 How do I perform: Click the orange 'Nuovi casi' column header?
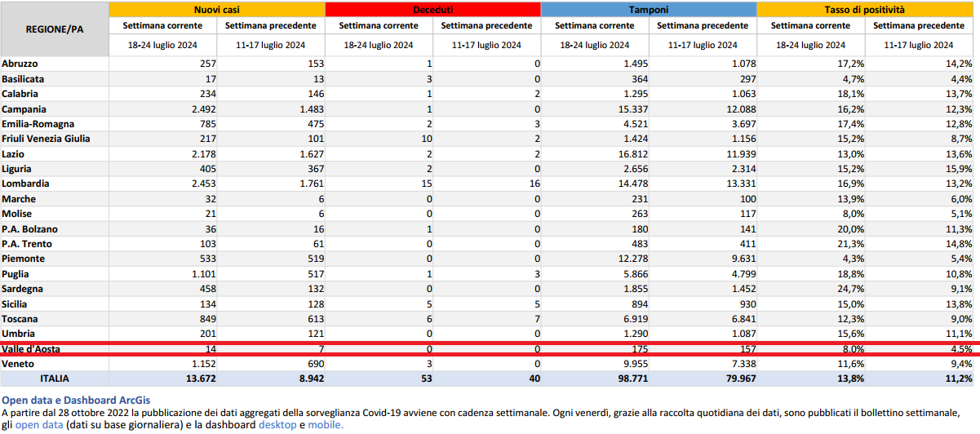pos(216,9)
